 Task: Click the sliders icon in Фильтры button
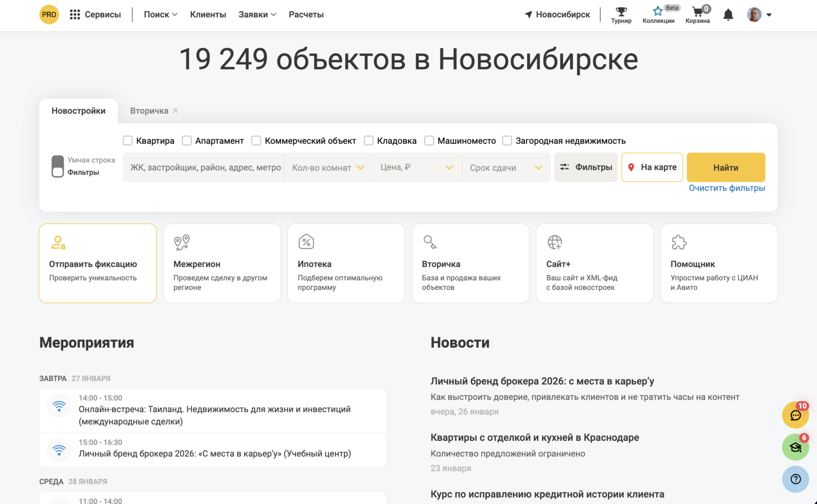(x=565, y=167)
